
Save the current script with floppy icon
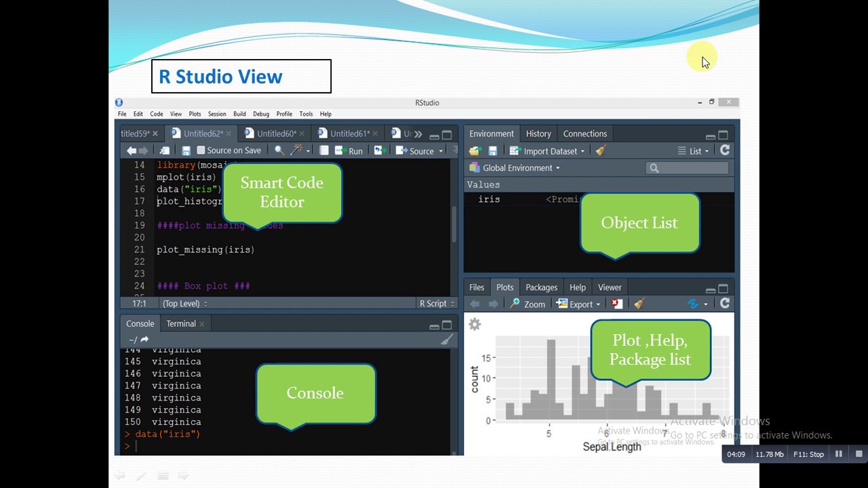coord(186,150)
